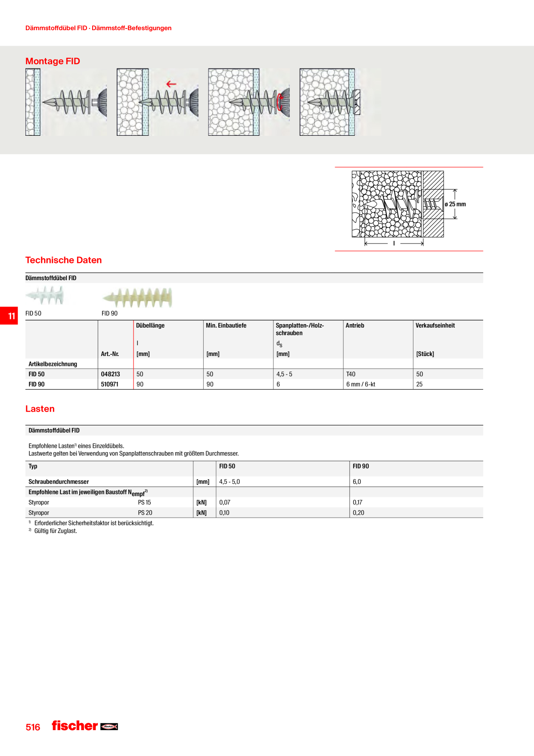Click the Verkaufseinheit column header
The width and height of the screenshot is (534, 756).
point(435,325)
